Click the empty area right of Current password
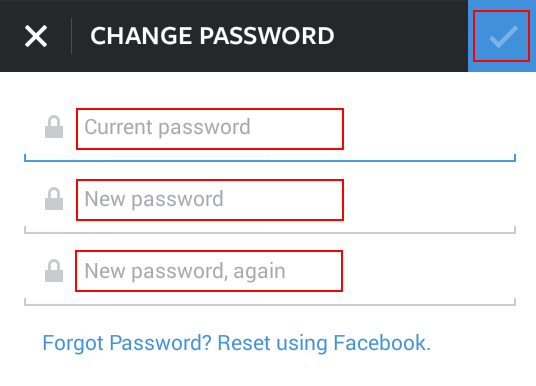This screenshot has height=386, width=536. pyautogui.click(x=429, y=129)
